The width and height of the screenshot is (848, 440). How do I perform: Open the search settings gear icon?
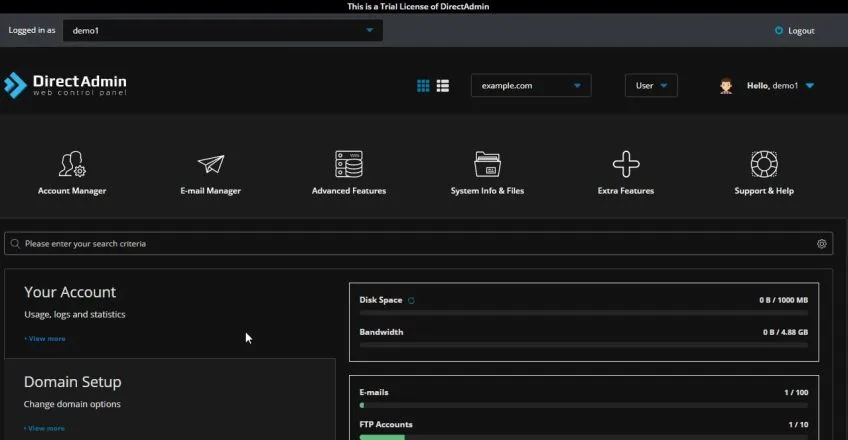tap(822, 244)
